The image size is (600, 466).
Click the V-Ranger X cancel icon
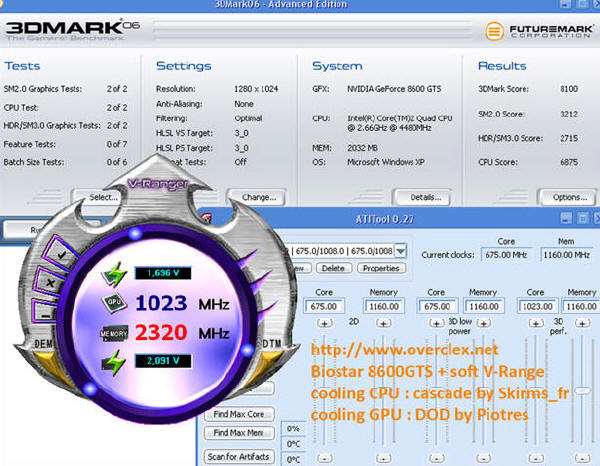50,283
